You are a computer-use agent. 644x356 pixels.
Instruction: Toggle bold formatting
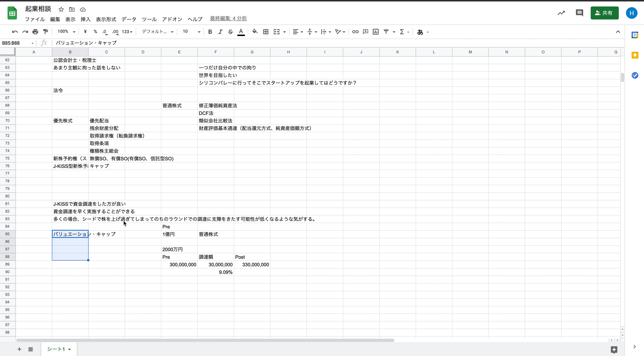coord(210,32)
